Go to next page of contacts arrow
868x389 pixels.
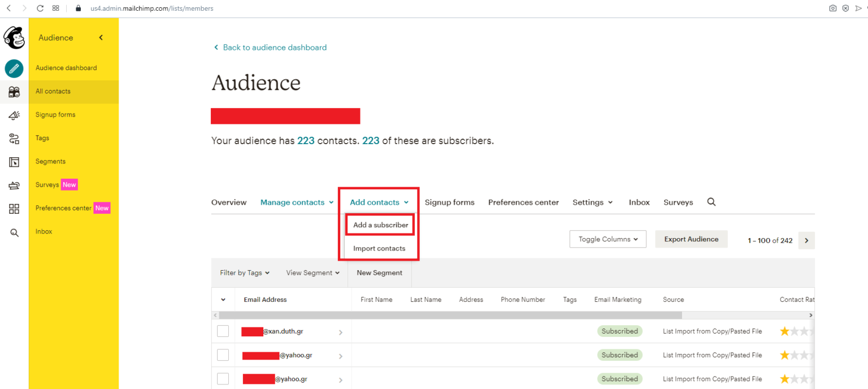click(806, 240)
